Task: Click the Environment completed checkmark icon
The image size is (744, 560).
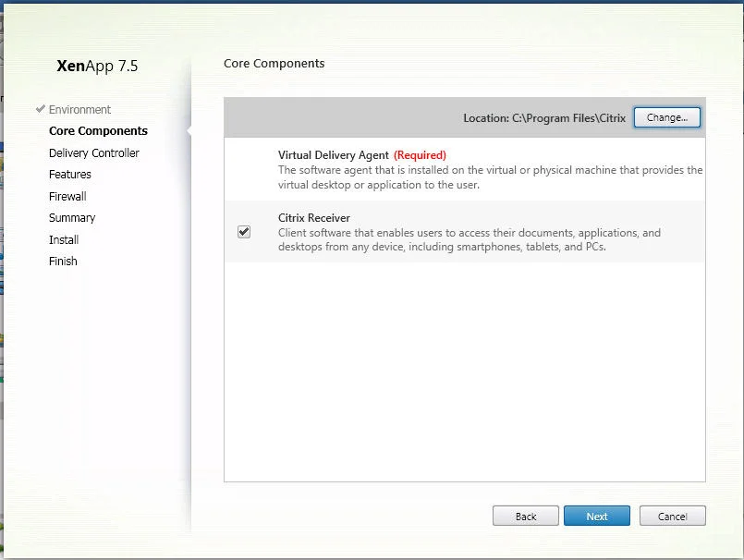Action: click(41, 109)
